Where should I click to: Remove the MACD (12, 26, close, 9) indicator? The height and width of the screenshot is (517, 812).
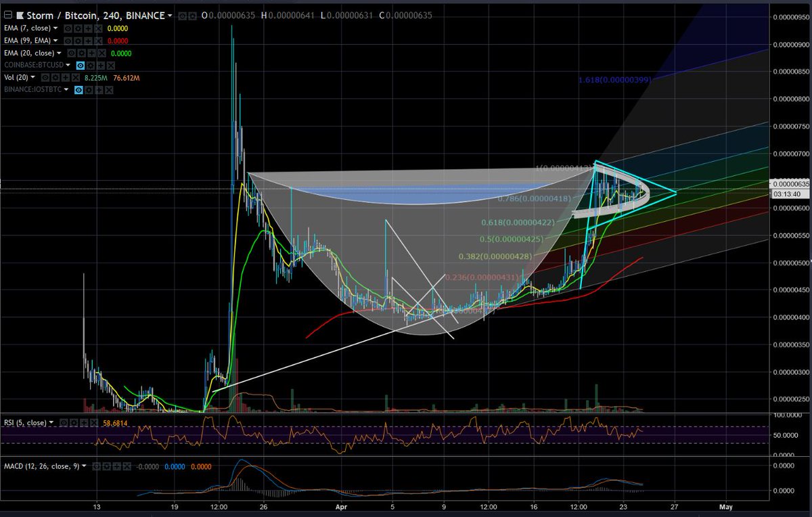point(127,466)
